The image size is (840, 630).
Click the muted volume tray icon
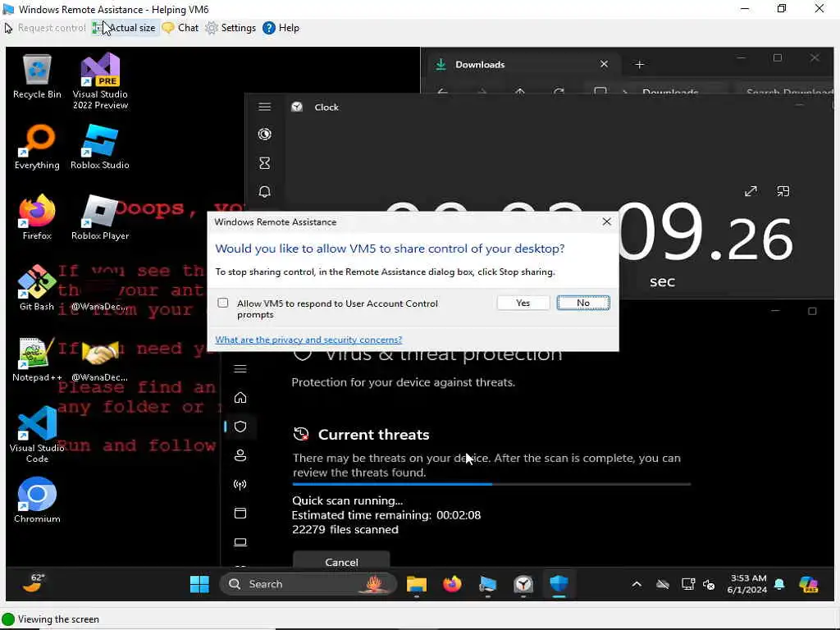click(x=709, y=584)
